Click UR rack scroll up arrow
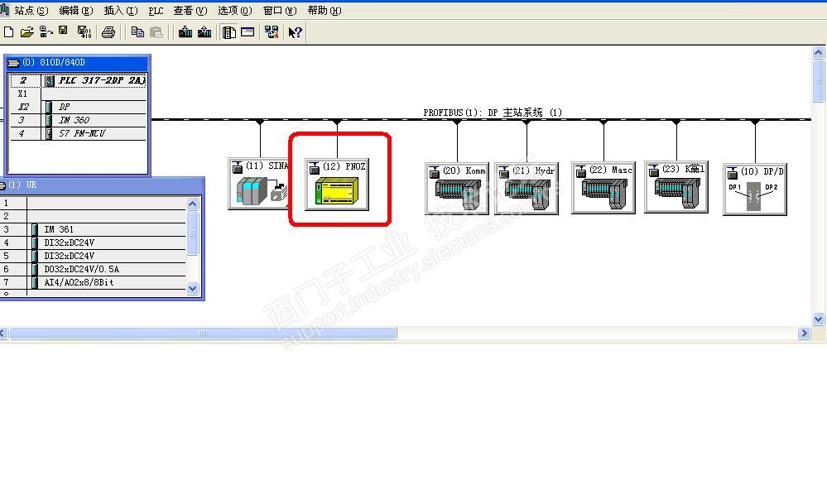Viewport: 827px width, 504px height. tap(193, 204)
